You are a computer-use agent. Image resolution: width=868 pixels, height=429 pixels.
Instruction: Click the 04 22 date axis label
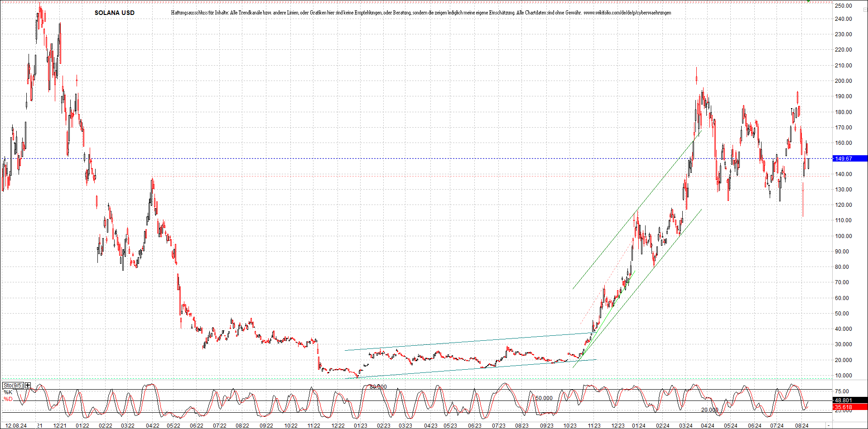click(x=153, y=426)
